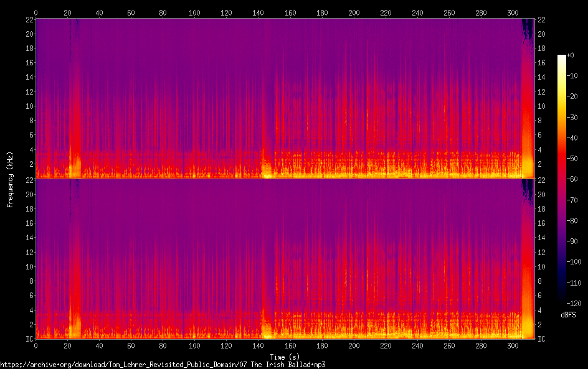Viewport: 588px width, 369px height.
Task: Click the DC label on the right axis
Action: point(541,339)
